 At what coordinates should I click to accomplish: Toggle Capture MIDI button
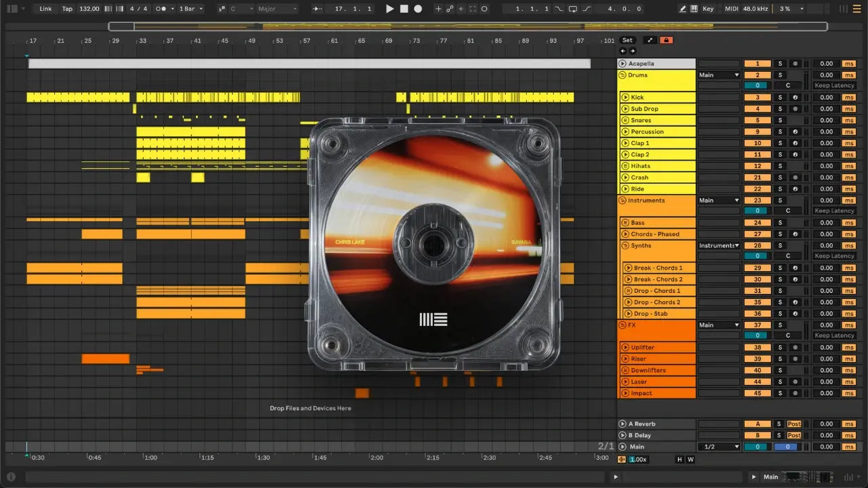[473, 9]
